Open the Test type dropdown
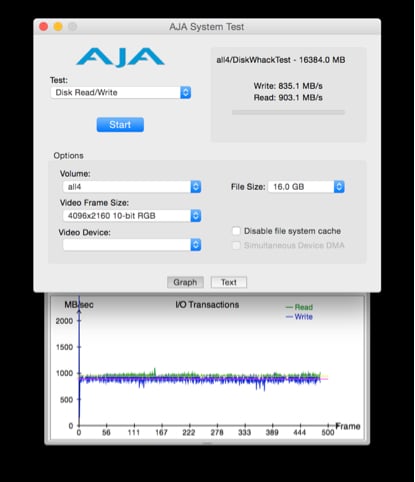The width and height of the screenshot is (415, 482). [x=121, y=93]
